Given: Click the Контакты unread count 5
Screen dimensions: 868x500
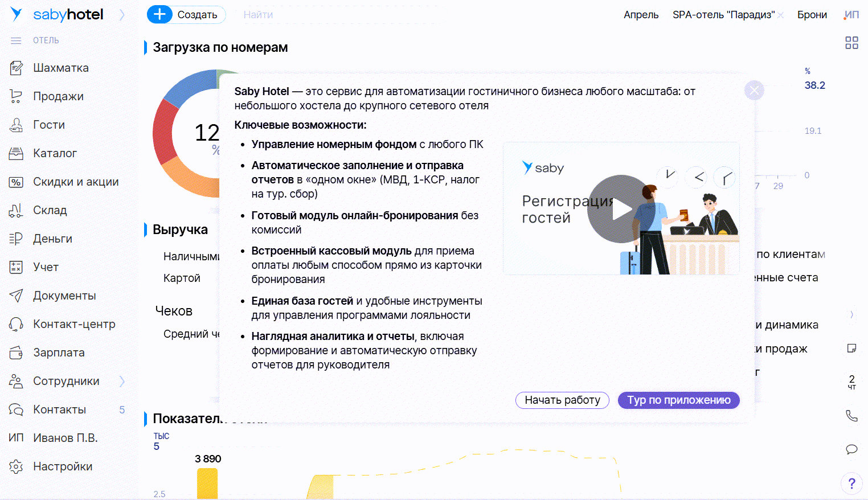Looking at the screenshot, I should click(x=122, y=409).
